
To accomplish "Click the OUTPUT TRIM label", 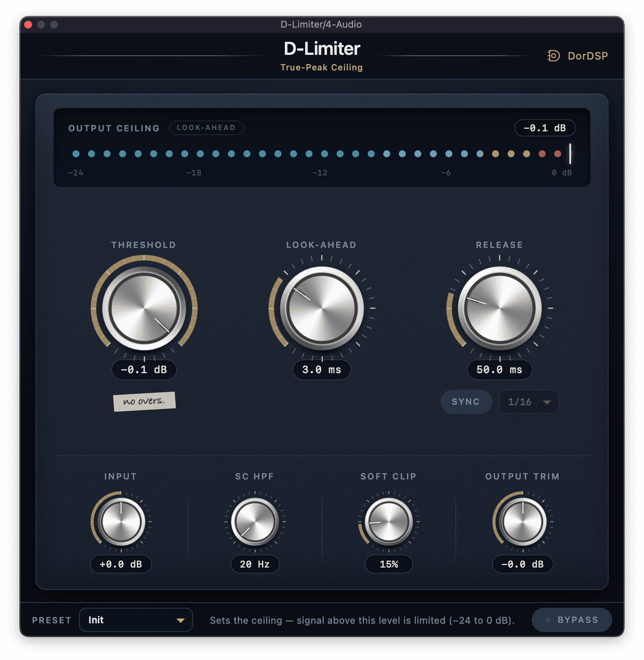I will click(x=522, y=476).
